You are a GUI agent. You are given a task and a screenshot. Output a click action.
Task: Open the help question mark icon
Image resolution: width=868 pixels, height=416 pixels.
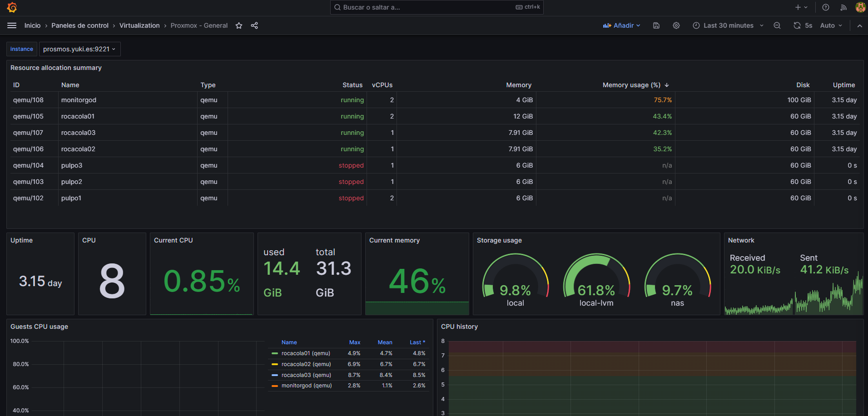coord(826,7)
